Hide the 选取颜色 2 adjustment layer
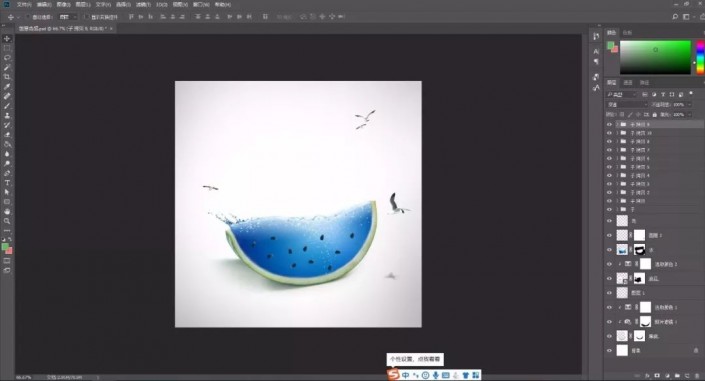The image size is (705, 381). (610, 264)
